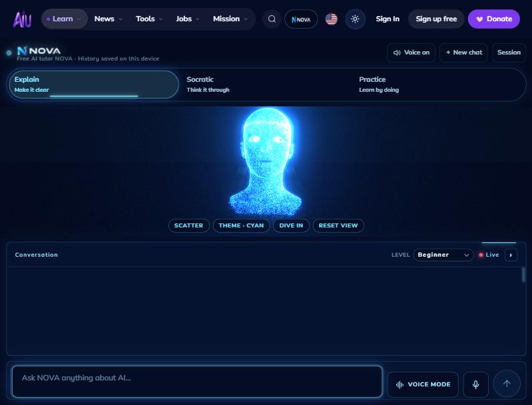Toggle light theme with sun icon
Screen dimensions: 532x405
(x=355, y=19)
